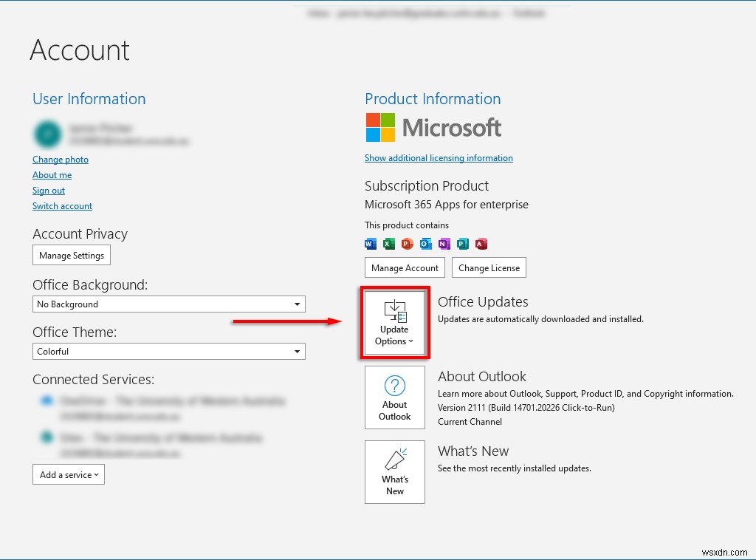Image resolution: width=756 pixels, height=560 pixels.
Task: Expand the Add a service dropdown
Action: pyautogui.click(x=69, y=475)
